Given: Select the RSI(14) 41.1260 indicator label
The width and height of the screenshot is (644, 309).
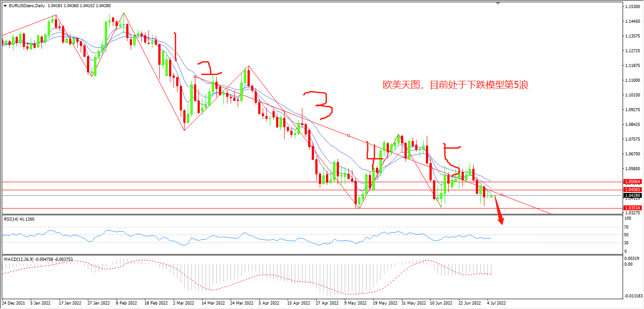Looking at the screenshot, I should click(x=19, y=219).
